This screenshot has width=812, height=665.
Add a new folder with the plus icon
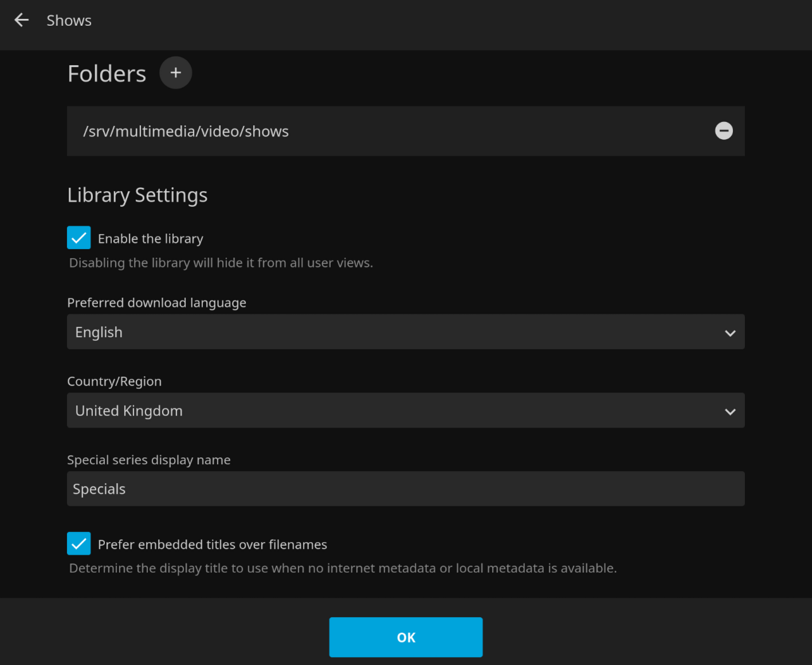pos(175,73)
